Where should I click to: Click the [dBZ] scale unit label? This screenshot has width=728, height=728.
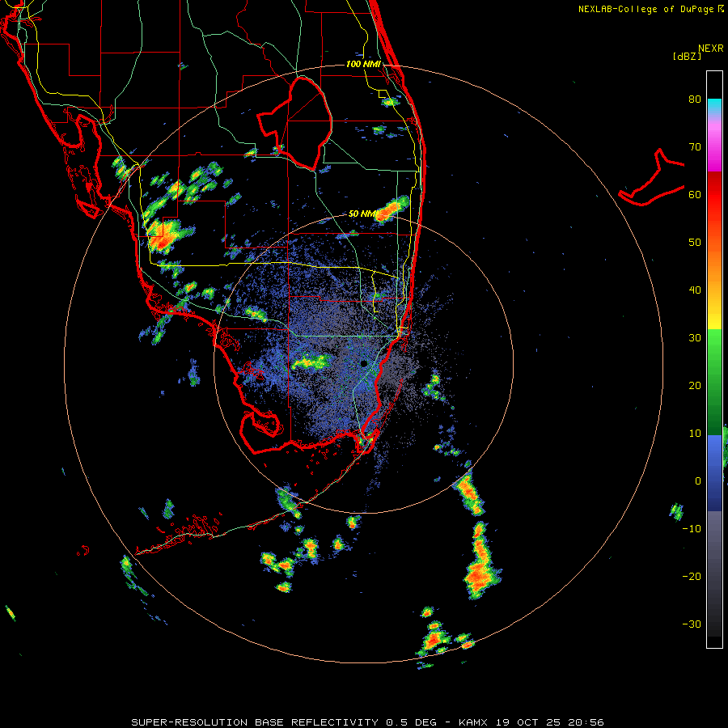click(687, 56)
